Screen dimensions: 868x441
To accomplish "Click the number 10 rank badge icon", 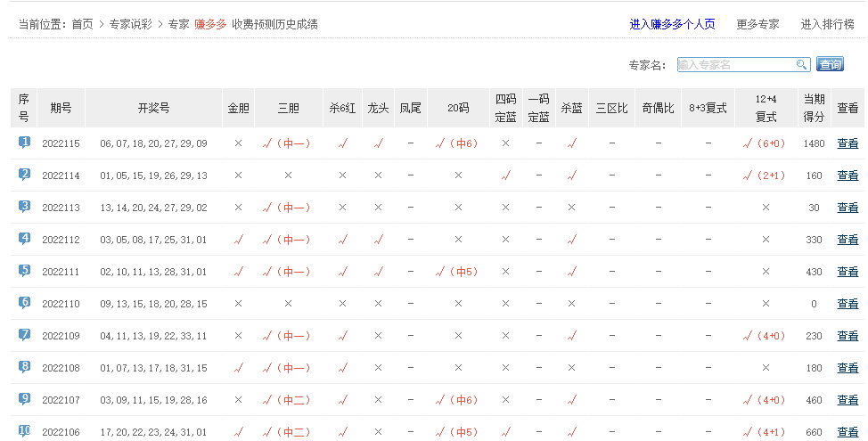I will pos(24,431).
